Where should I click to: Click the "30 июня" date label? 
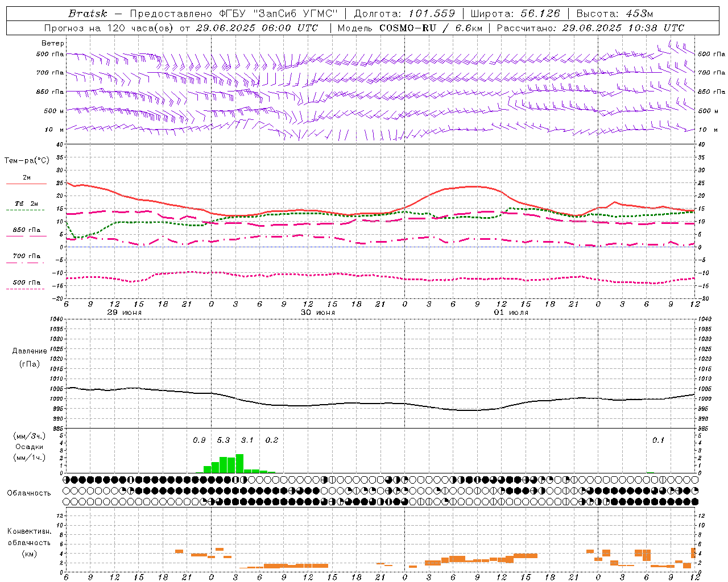coord(317,313)
